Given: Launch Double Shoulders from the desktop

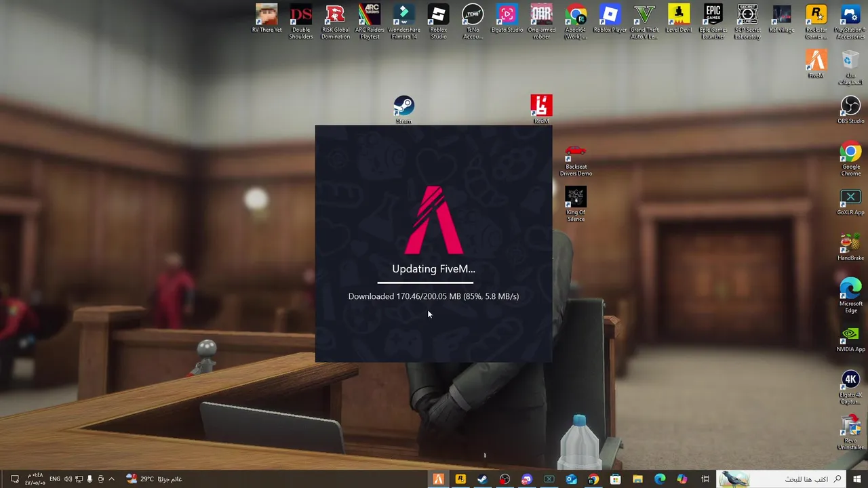Looking at the screenshot, I should click(301, 22).
